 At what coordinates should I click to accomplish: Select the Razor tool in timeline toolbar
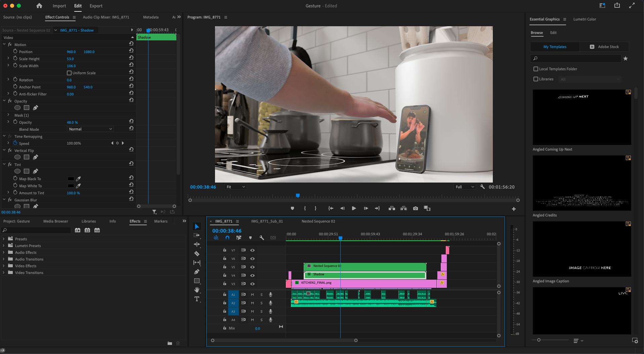(197, 253)
